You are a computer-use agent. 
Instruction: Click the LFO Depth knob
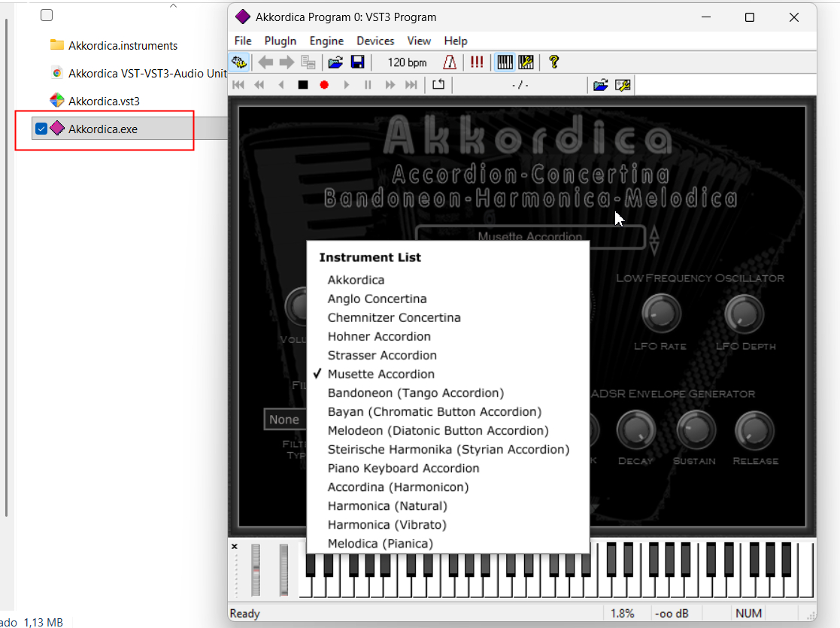744,313
